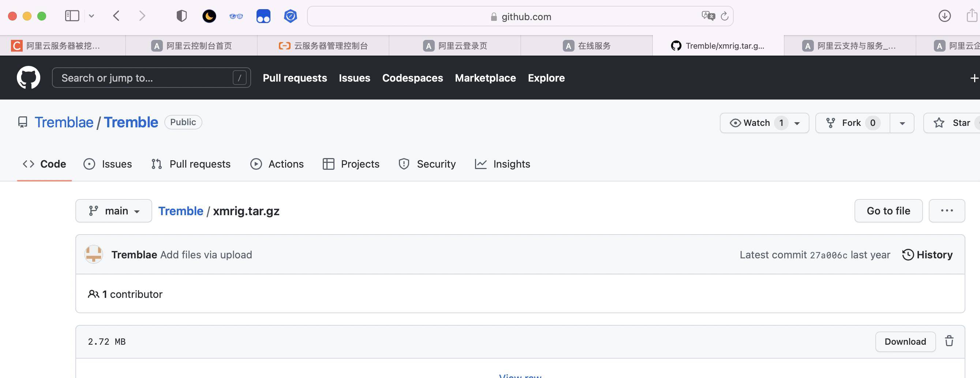Image resolution: width=980 pixels, height=378 pixels.
Task: Switch to 阿里云支持与服务 tab
Action: [x=849, y=46]
